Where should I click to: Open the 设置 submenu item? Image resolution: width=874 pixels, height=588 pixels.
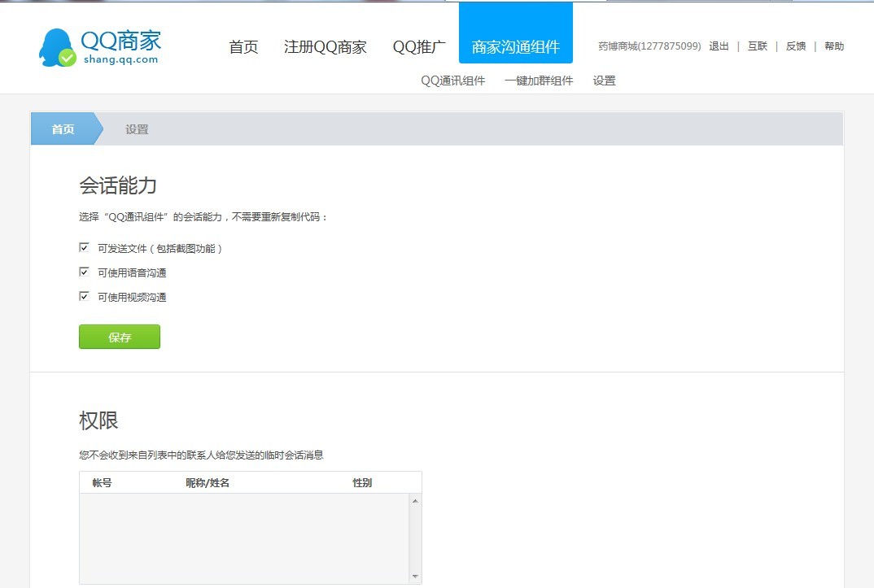coord(604,81)
